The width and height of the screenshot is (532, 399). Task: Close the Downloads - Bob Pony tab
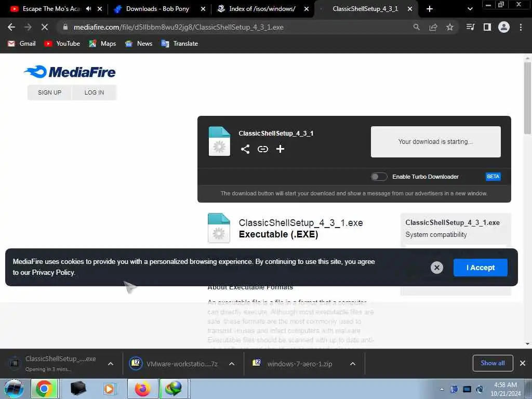(x=203, y=9)
